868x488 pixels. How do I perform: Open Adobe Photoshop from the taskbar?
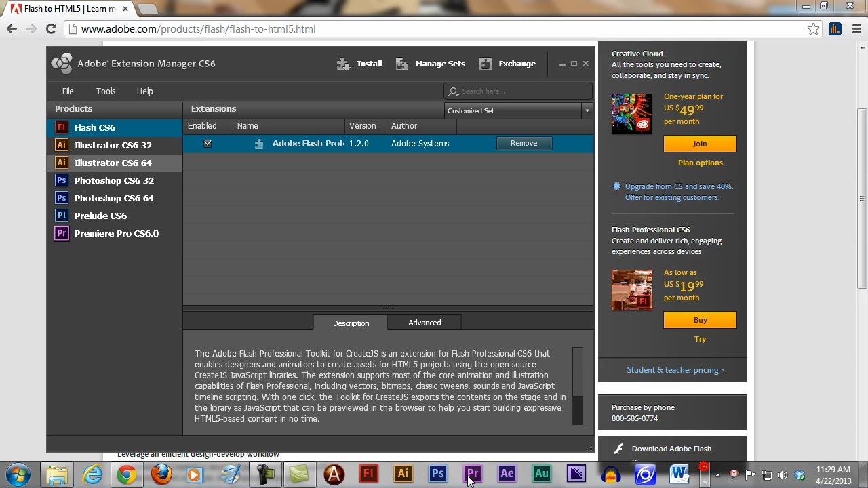click(x=437, y=474)
